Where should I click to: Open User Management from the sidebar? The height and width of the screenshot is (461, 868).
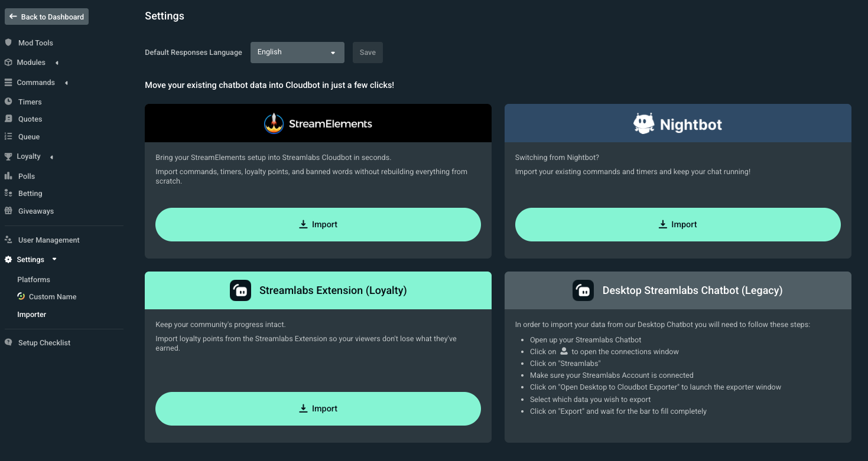point(49,240)
